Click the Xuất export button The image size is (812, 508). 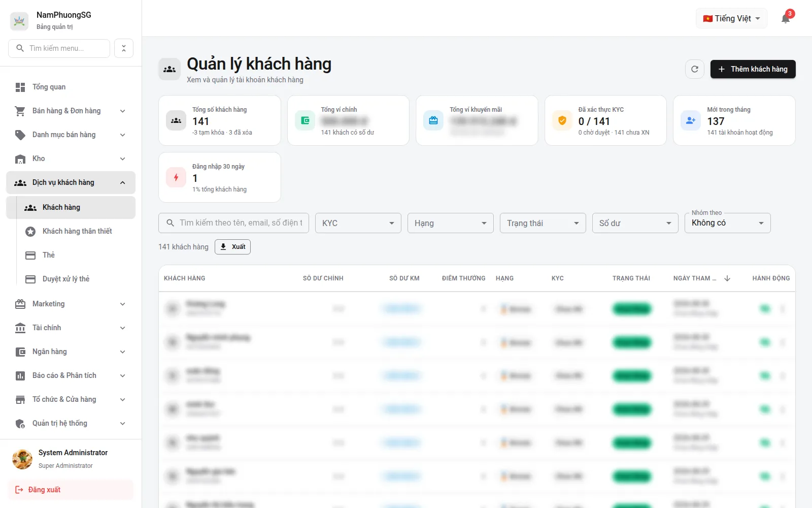(232, 247)
